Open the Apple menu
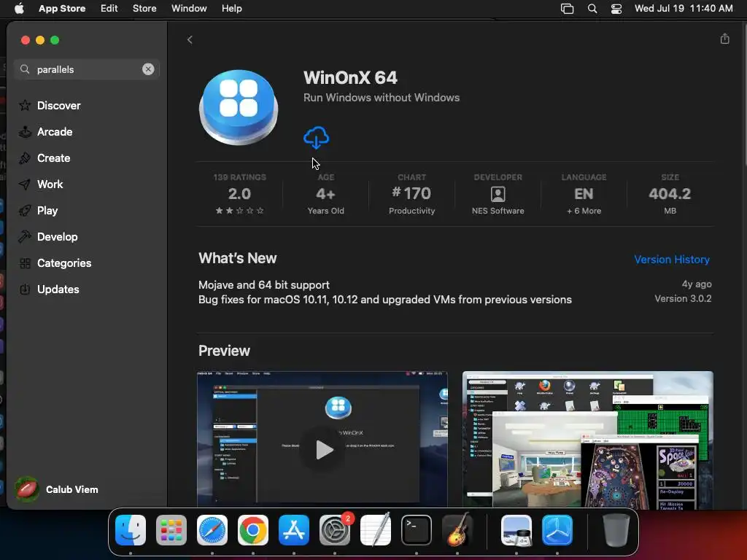Image resolution: width=747 pixels, height=560 pixels. [19, 8]
